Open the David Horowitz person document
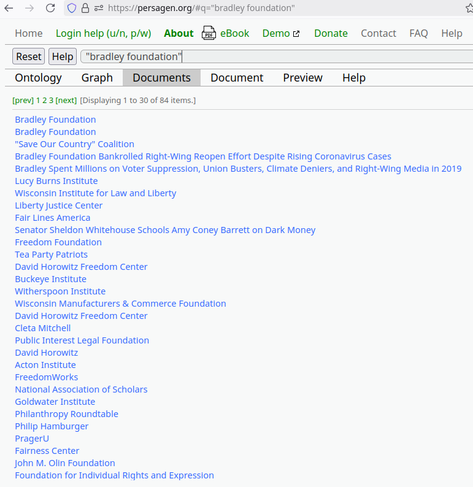 (x=46, y=353)
